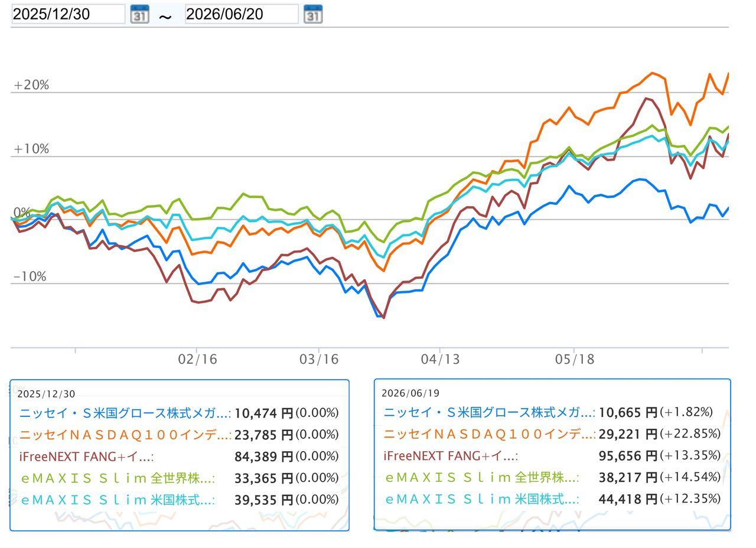Click the (+13.35%) return figure

[690, 455]
